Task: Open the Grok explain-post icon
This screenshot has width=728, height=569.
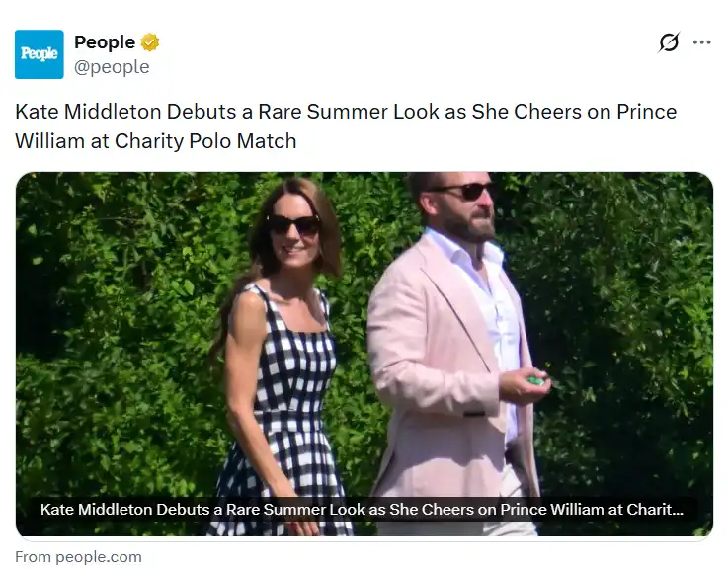Action: click(x=669, y=42)
